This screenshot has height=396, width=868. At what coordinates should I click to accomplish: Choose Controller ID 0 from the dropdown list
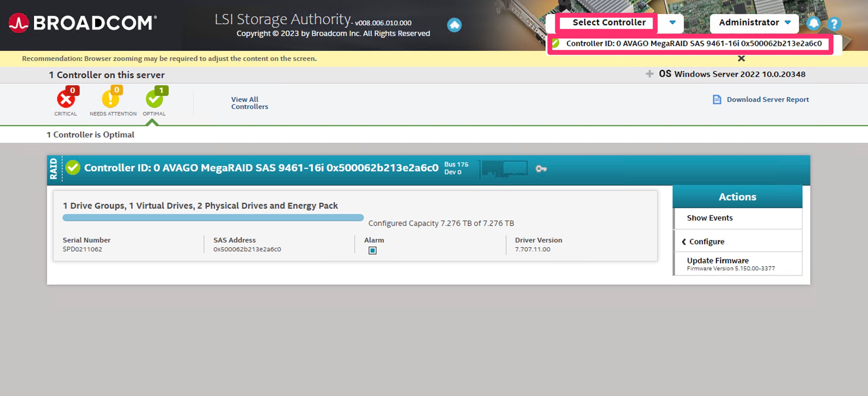point(693,43)
